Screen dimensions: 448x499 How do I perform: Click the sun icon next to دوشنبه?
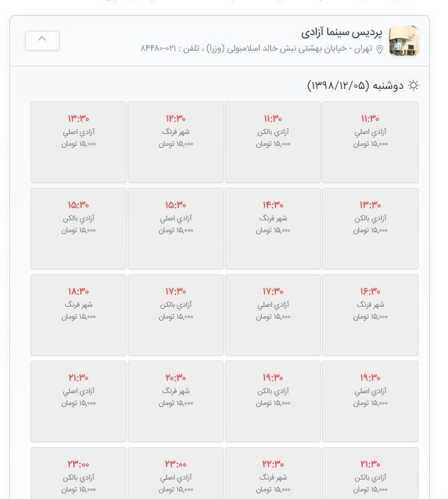413,85
